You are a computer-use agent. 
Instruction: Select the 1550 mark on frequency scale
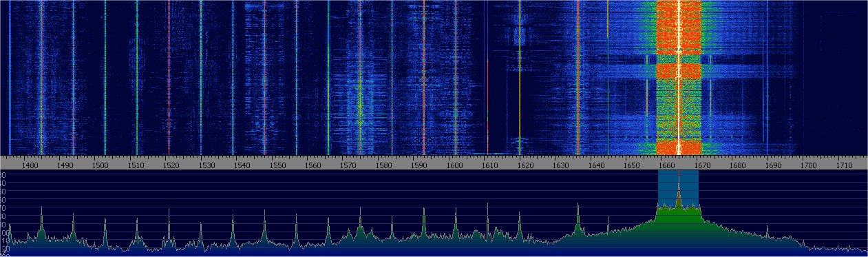tap(277, 166)
